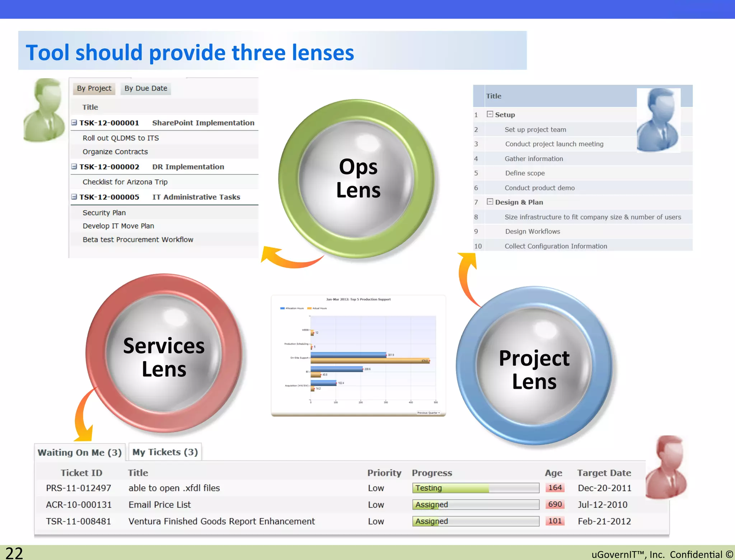Collapse the Setup task group
Image resolution: width=735 pixels, height=560 pixels.
pos(490,114)
